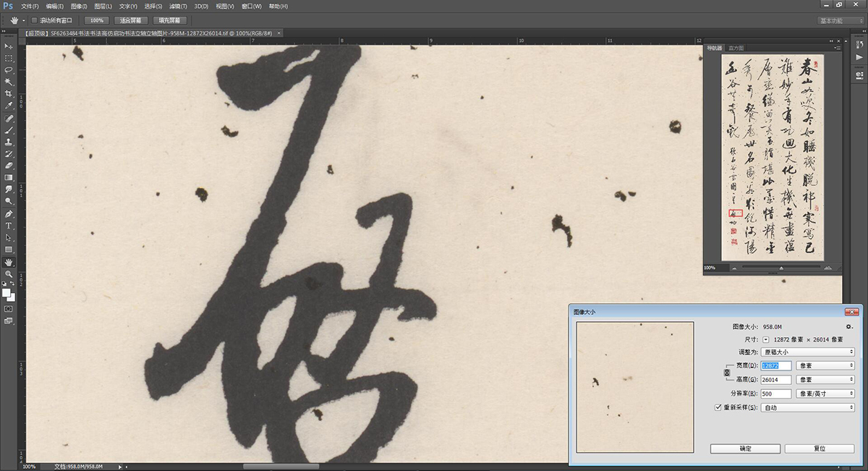Select the Brush tool

(x=9, y=130)
